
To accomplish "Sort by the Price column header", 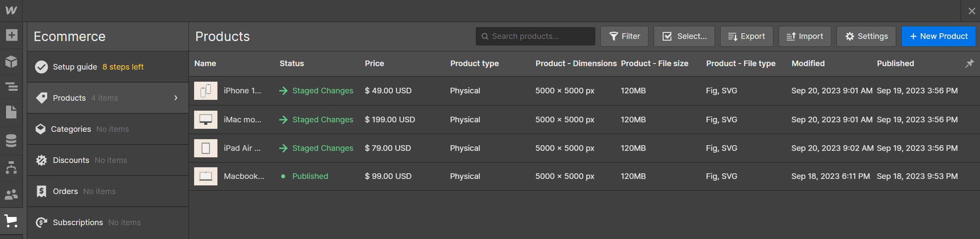I will (374, 64).
